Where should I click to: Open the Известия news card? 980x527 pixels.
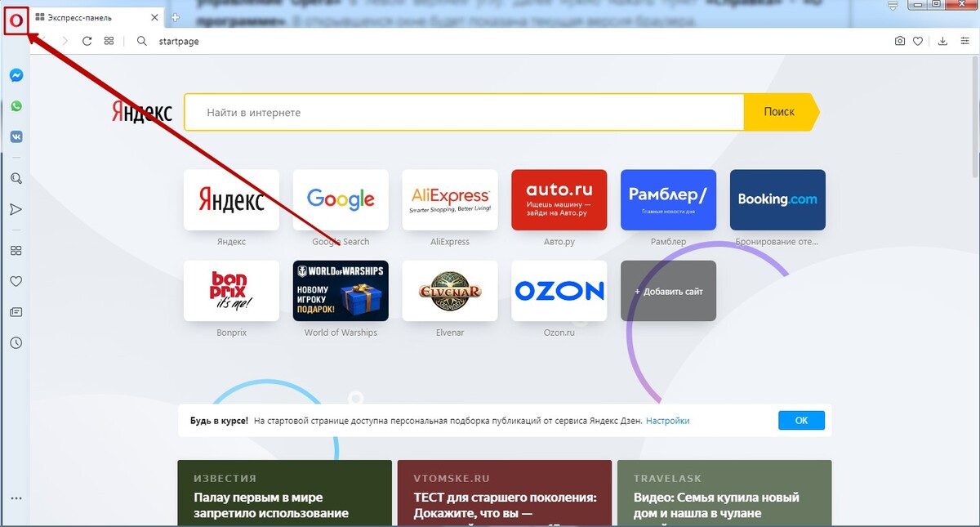tap(284, 494)
